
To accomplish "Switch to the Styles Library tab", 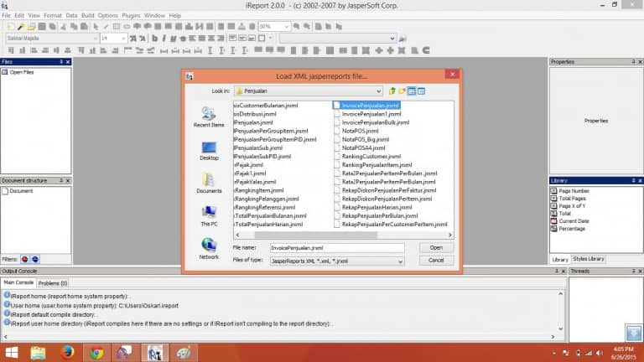I will (588, 259).
